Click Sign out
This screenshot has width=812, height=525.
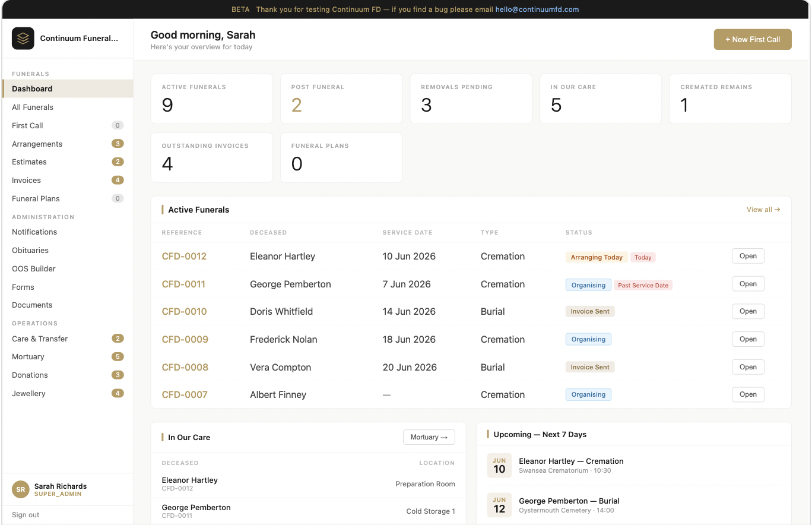(x=26, y=515)
